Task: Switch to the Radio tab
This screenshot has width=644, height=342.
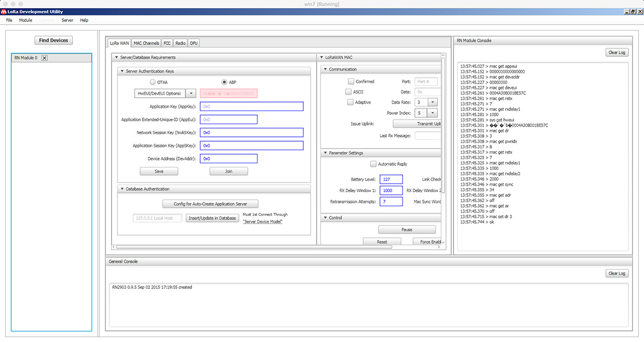Action: [180, 43]
